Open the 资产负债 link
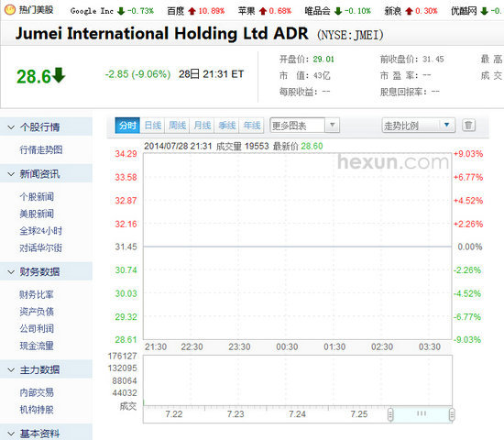504x440 pixels. (x=37, y=312)
